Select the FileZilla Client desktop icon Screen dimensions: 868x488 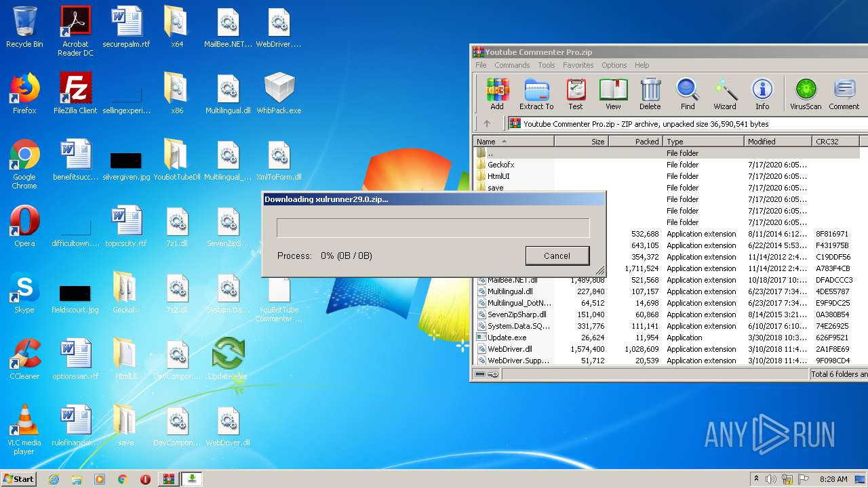pos(75,94)
